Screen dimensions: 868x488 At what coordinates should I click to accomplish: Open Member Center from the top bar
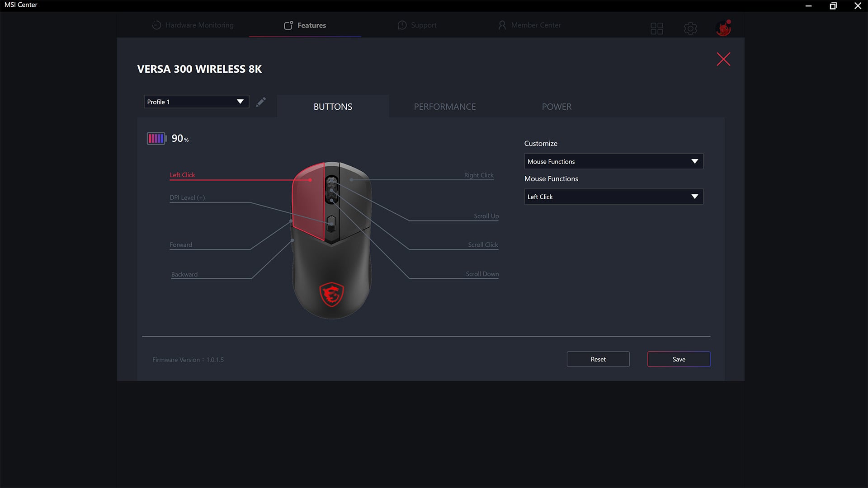(529, 25)
